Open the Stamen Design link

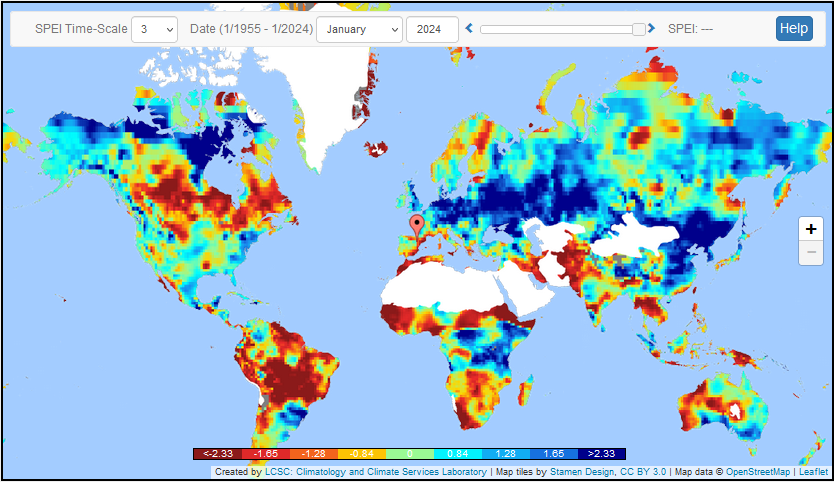click(x=583, y=472)
